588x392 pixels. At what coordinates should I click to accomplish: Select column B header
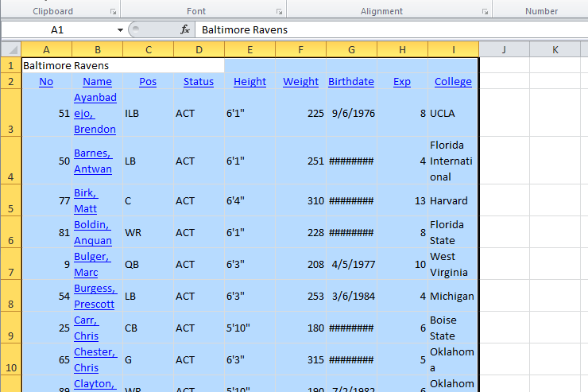pyautogui.click(x=98, y=49)
